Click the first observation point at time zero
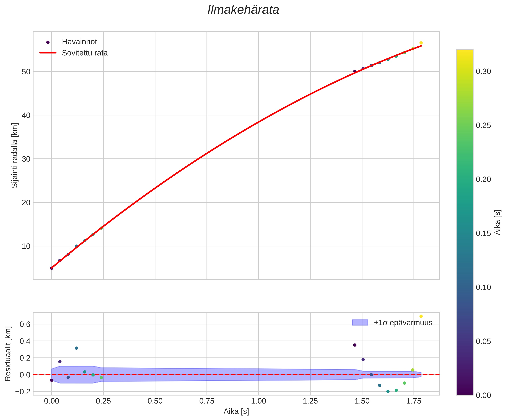506x420 pixels. tap(52, 268)
